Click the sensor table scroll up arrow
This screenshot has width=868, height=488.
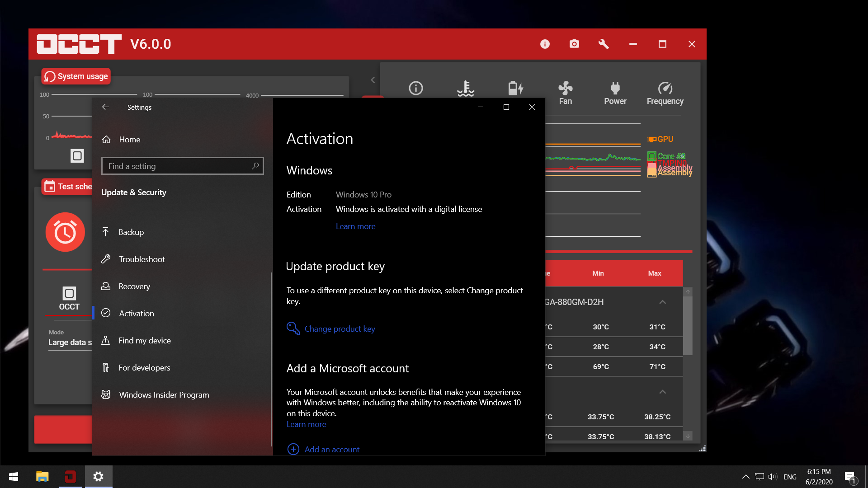pos(688,292)
